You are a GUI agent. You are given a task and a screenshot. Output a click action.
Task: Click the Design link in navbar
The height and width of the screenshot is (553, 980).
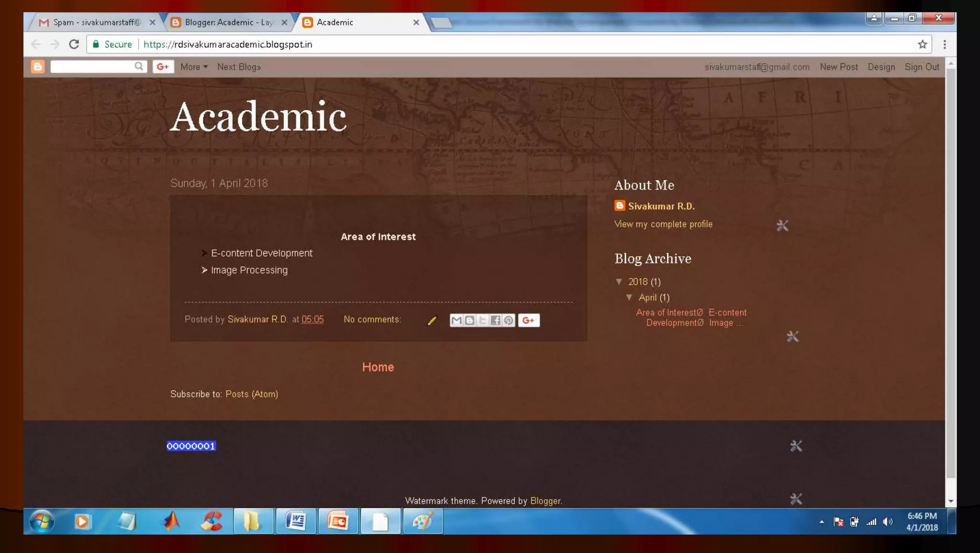[881, 67]
